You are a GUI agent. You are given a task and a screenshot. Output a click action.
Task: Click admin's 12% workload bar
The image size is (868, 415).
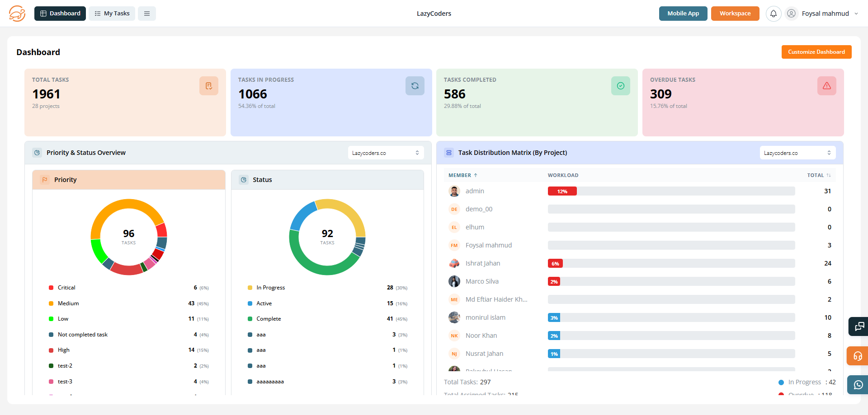(x=562, y=191)
